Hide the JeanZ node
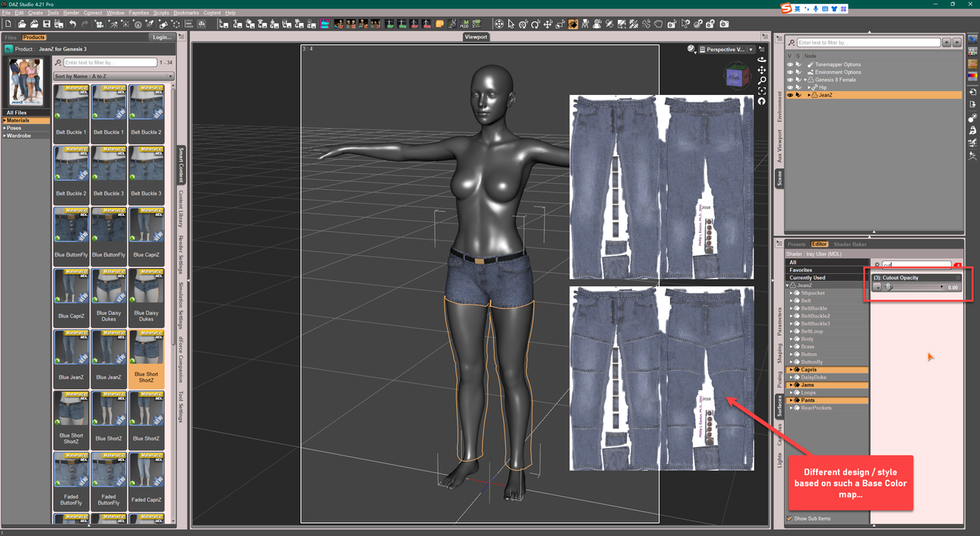This screenshot has height=536, width=980. [x=790, y=95]
